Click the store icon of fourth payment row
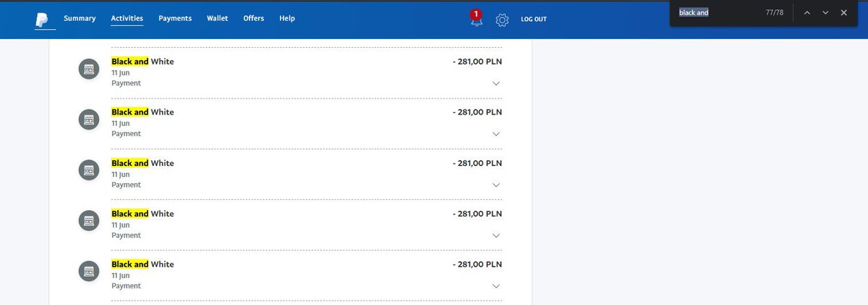868x305 pixels. point(89,221)
